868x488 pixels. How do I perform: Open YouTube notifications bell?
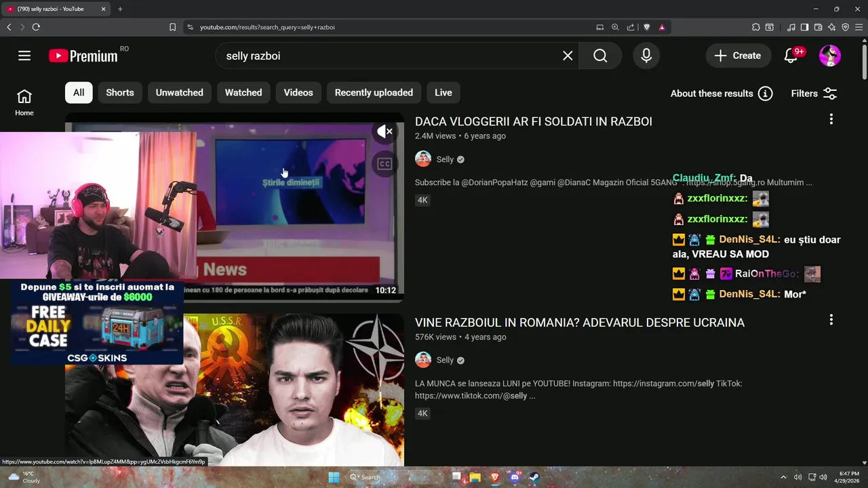[791, 56]
